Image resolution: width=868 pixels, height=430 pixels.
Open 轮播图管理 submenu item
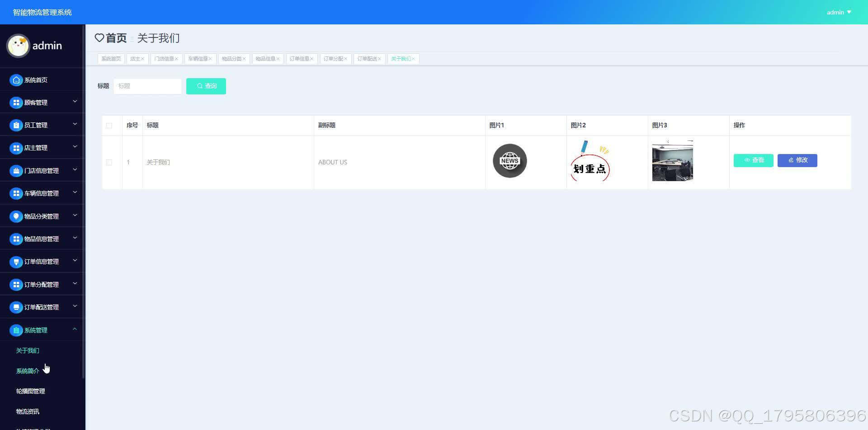pos(31,391)
